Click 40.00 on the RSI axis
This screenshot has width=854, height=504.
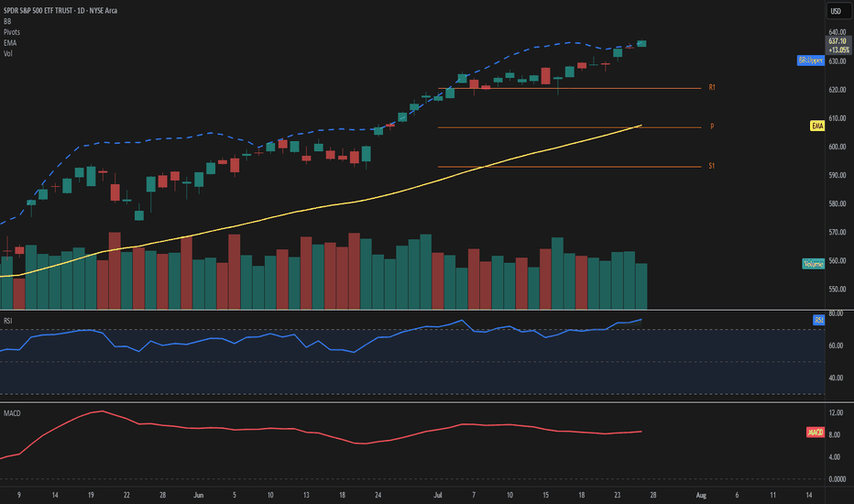tap(836, 378)
